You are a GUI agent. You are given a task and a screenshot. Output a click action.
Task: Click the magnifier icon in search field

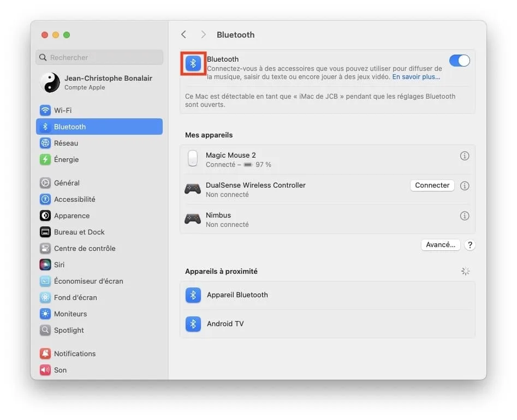[x=43, y=57]
